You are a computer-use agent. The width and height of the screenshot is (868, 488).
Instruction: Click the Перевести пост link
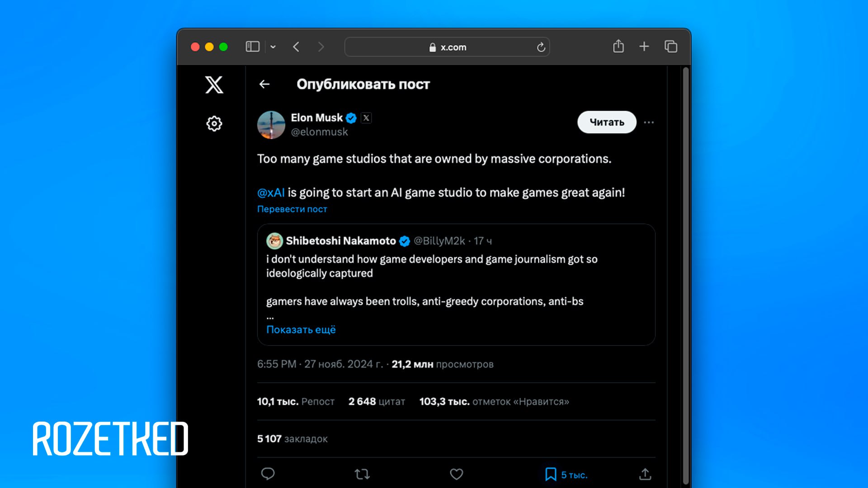292,209
